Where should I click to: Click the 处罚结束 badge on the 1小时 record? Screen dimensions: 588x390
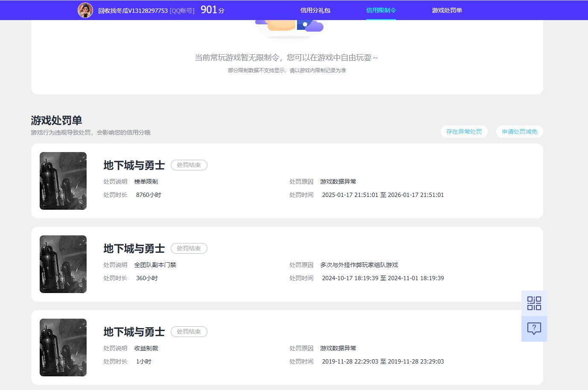189,331
